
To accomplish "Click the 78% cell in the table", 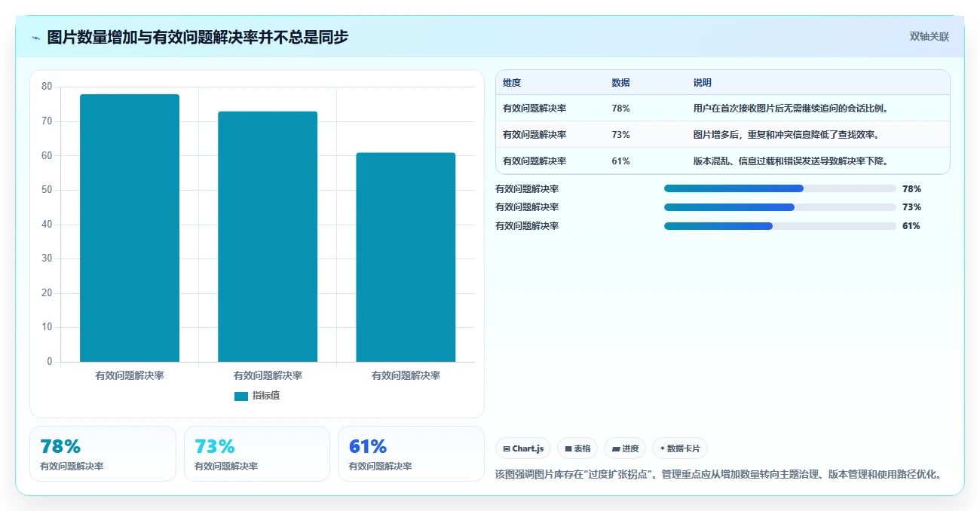I will (x=621, y=109).
